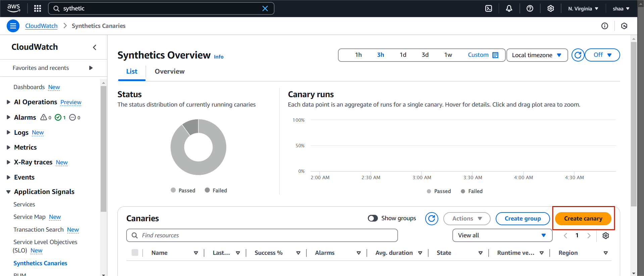
Task: Open the top bar settings gear
Action: click(551, 8)
